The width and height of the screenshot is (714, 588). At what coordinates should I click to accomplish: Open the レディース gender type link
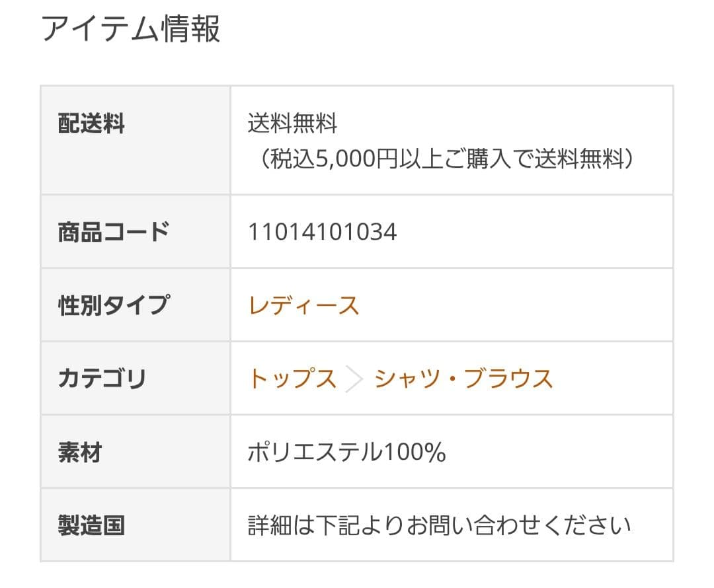coord(303,306)
